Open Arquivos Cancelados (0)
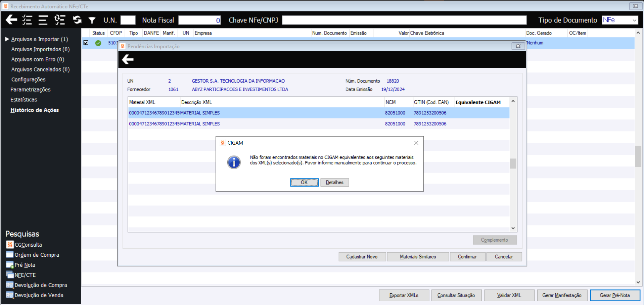This screenshot has width=644, height=305. (x=40, y=69)
